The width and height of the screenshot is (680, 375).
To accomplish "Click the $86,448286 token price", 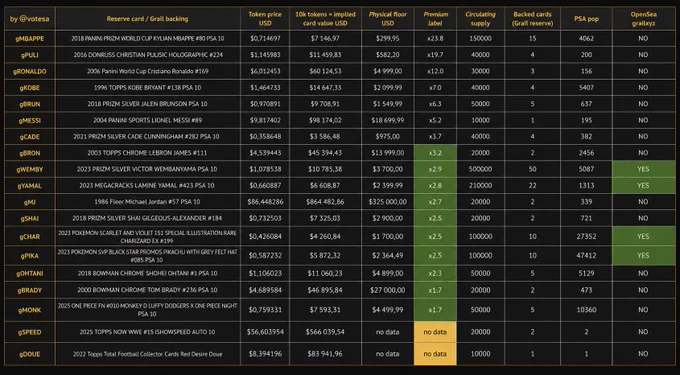I will click(265, 202).
